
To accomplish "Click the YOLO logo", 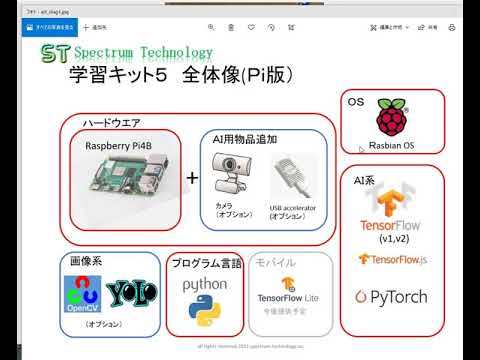I will [132, 293].
